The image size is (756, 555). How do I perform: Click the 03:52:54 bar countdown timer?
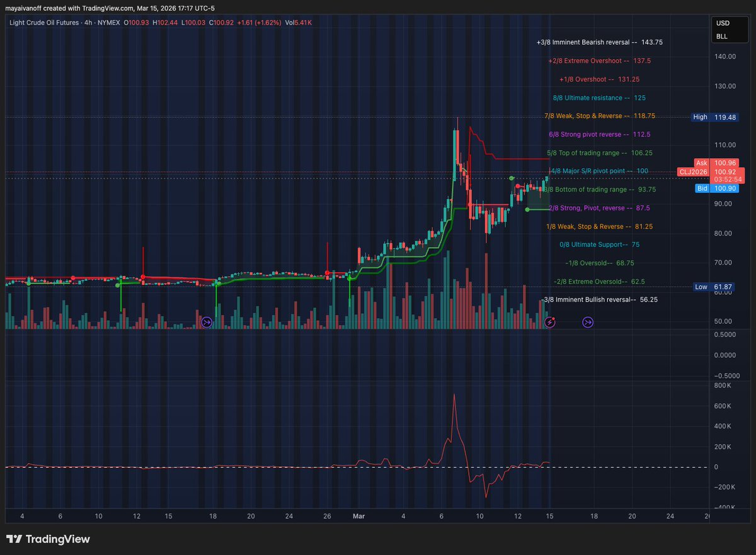pos(728,180)
